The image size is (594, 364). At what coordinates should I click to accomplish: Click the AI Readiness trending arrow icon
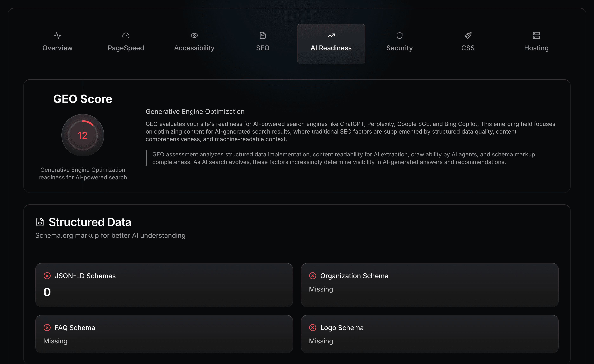click(x=331, y=35)
